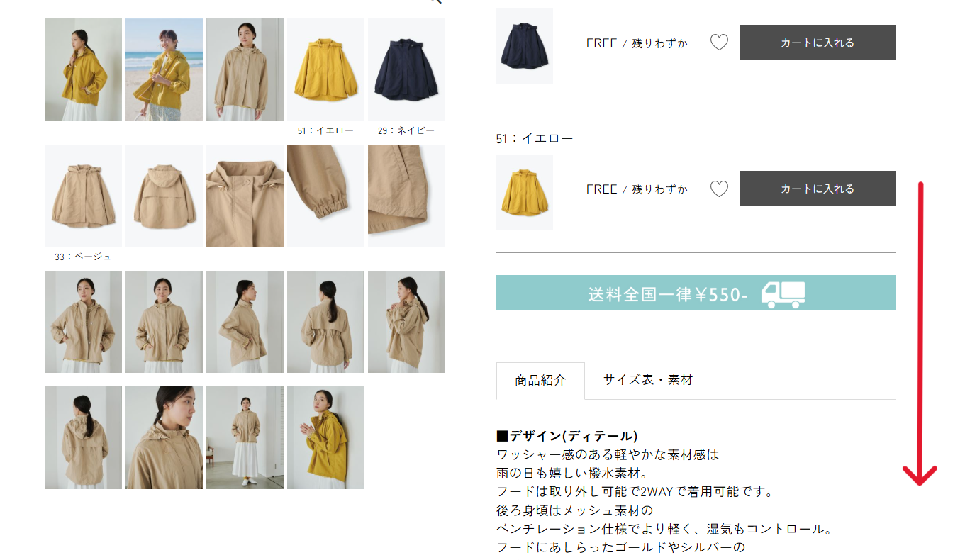Select the 商品紹介 tab
The width and height of the screenshot is (965, 560).
[x=540, y=381]
